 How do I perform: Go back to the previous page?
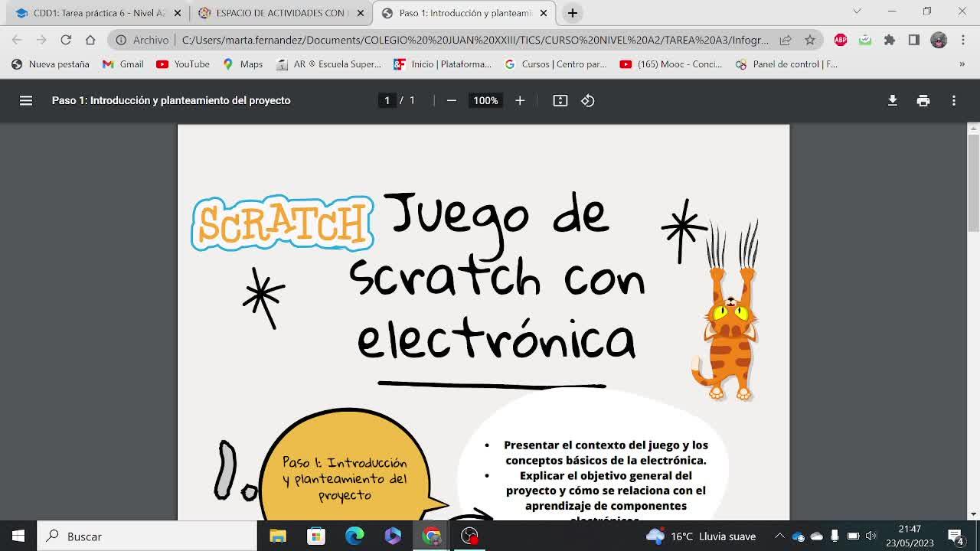point(17,40)
